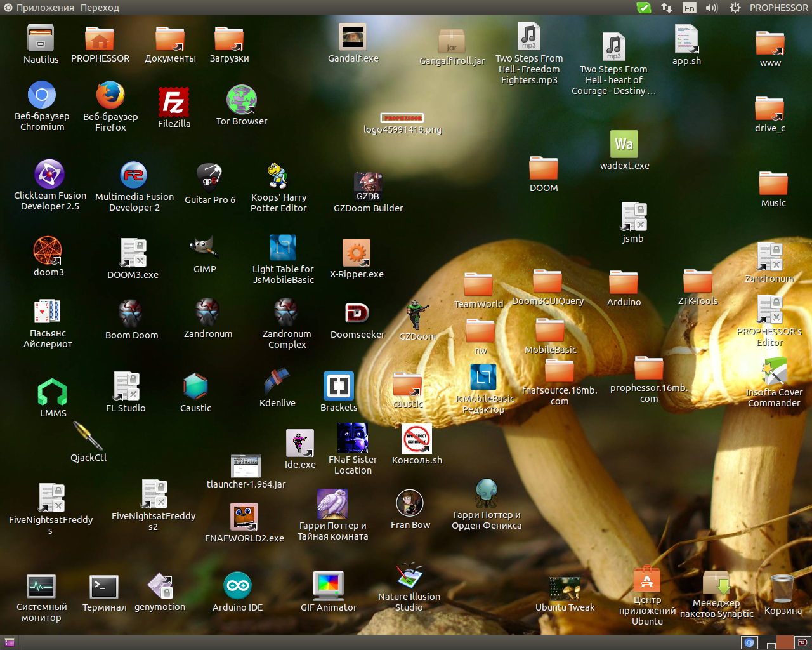Launch Doomseeker
Screen dimensions: 812x650
(357, 313)
